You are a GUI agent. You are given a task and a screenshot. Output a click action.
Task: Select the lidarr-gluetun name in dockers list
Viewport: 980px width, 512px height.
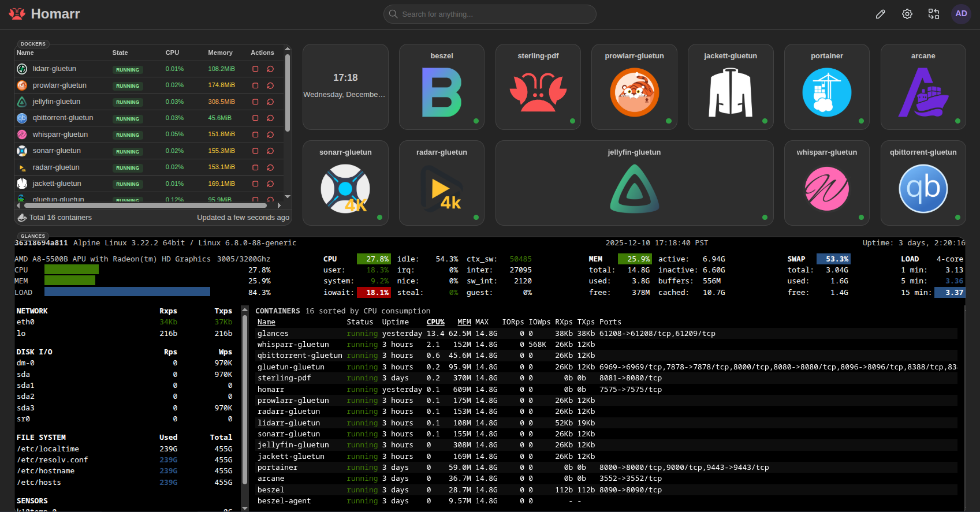pyautogui.click(x=54, y=69)
